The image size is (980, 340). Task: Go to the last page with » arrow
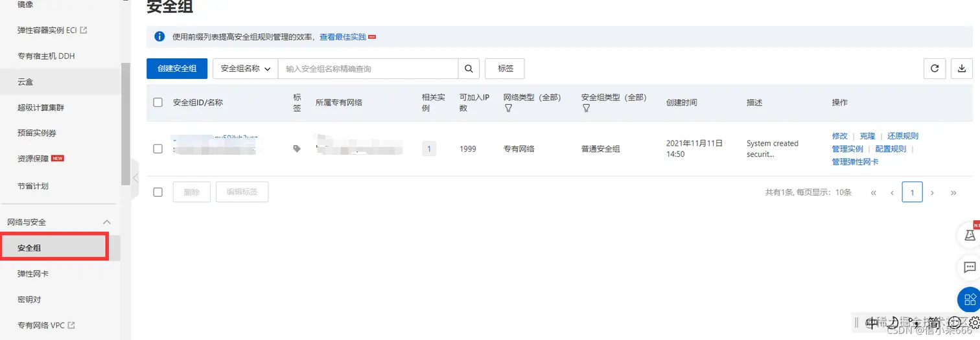pos(953,192)
